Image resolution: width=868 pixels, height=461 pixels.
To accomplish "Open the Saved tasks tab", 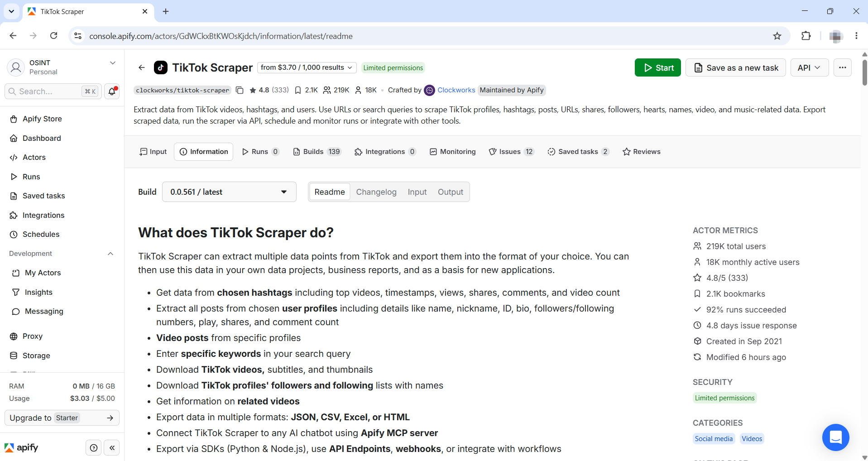I will pyautogui.click(x=578, y=152).
